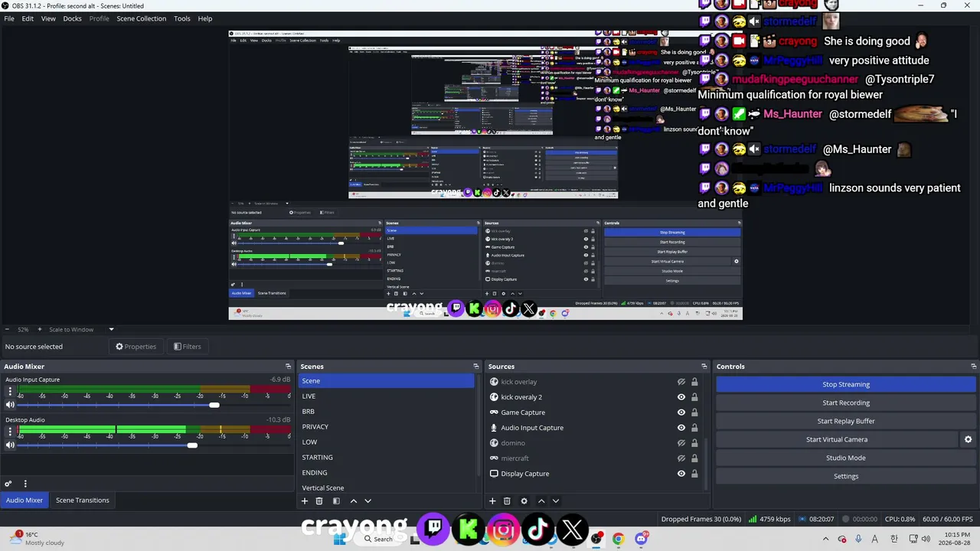Pop out the Scenes dock
This screenshot has width=980, height=551.
pyautogui.click(x=476, y=367)
